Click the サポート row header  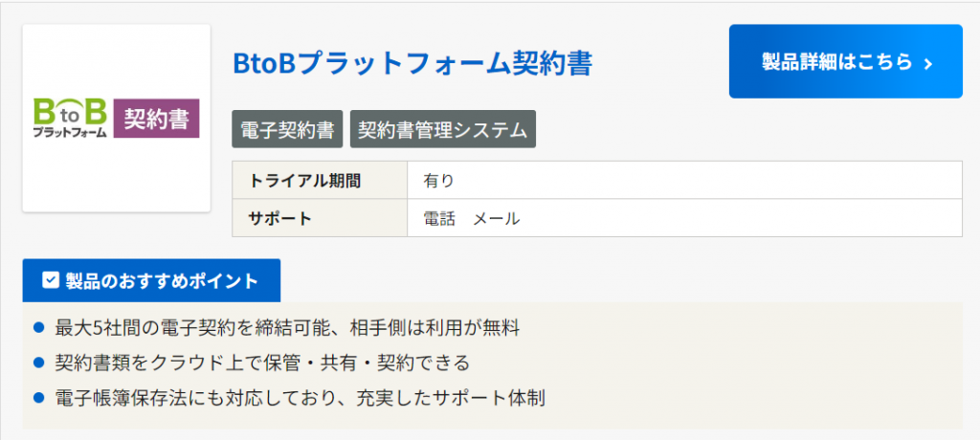320,218
